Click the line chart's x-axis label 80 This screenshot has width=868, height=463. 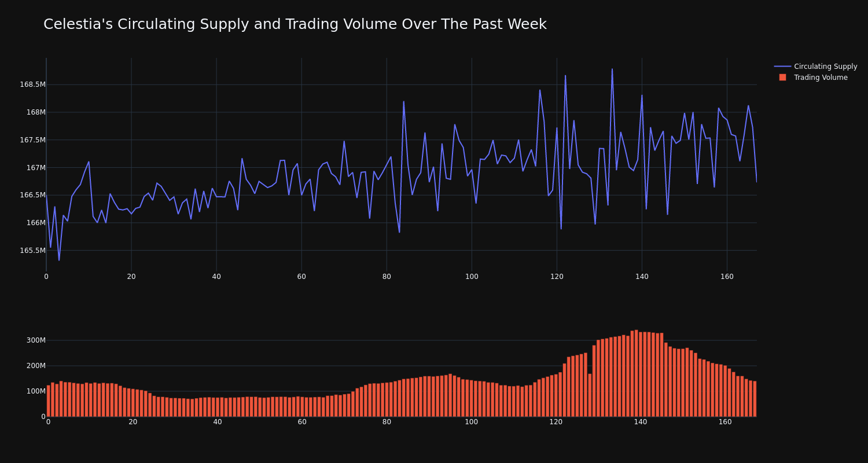(387, 277)
